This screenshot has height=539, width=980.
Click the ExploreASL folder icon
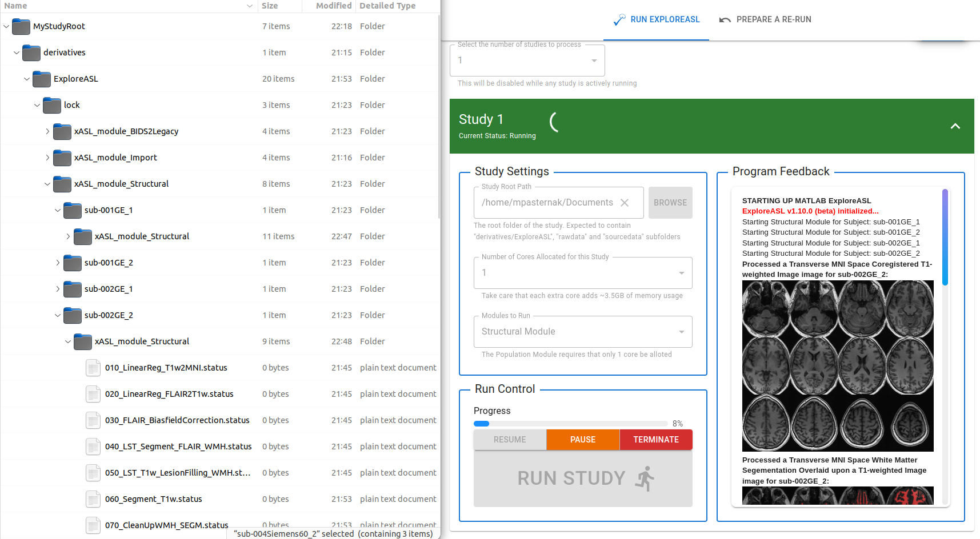point(42,79)
